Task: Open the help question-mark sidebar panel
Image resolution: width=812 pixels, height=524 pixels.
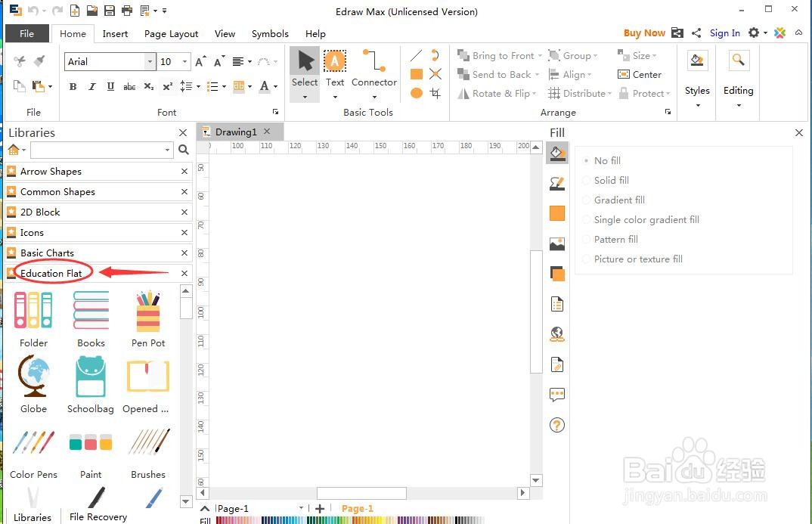Action: 556,425
